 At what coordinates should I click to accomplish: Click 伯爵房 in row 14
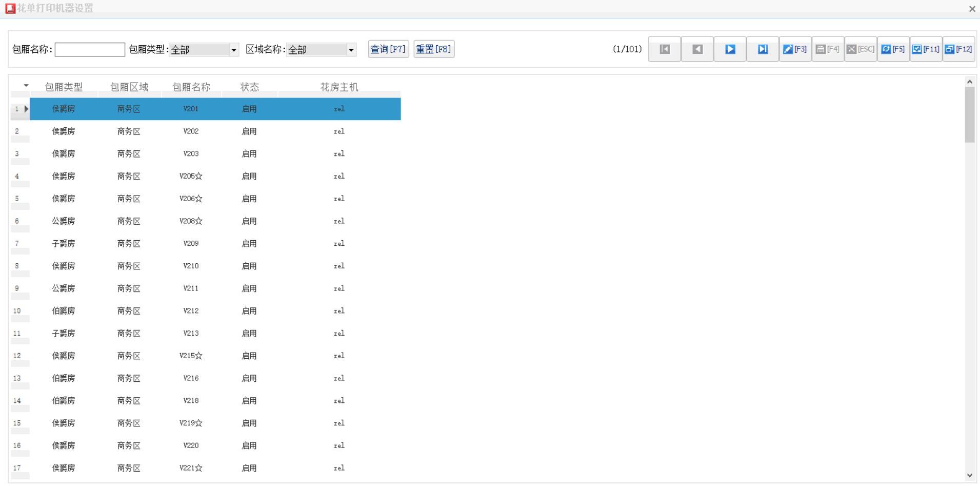[64, 401]
